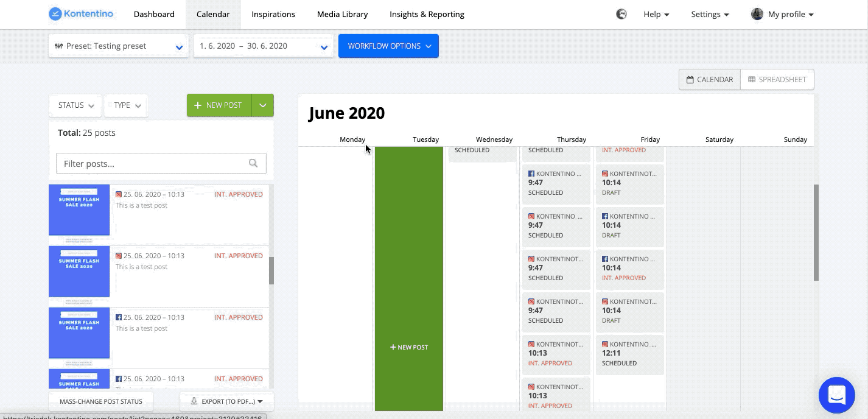
Task: Open the 12:11 scheduled Friday post
Action: 629,353
